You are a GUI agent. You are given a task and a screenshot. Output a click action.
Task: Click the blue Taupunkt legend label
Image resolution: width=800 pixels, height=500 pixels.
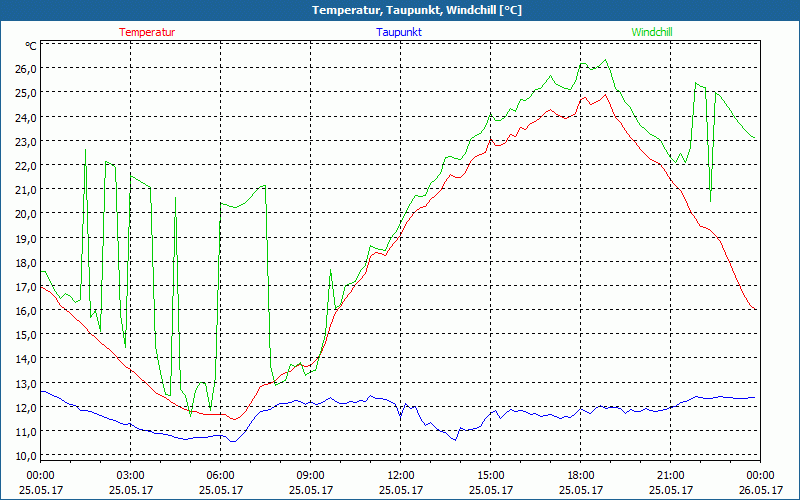tap(399, 32)
